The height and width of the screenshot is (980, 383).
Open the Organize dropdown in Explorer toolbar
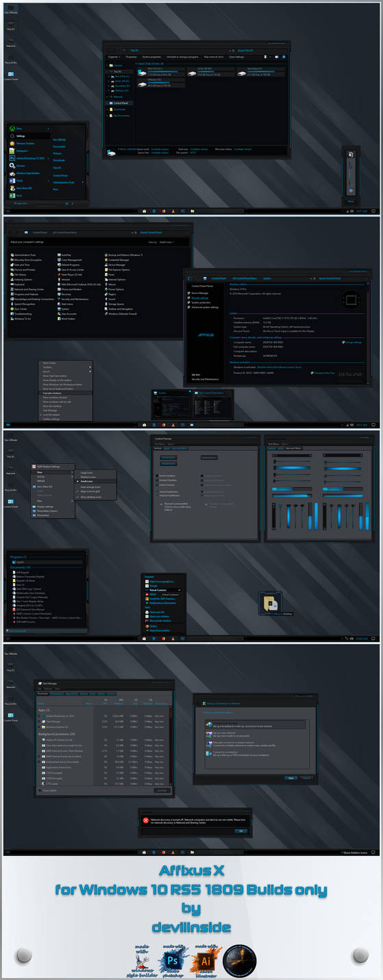coord(114,57)
